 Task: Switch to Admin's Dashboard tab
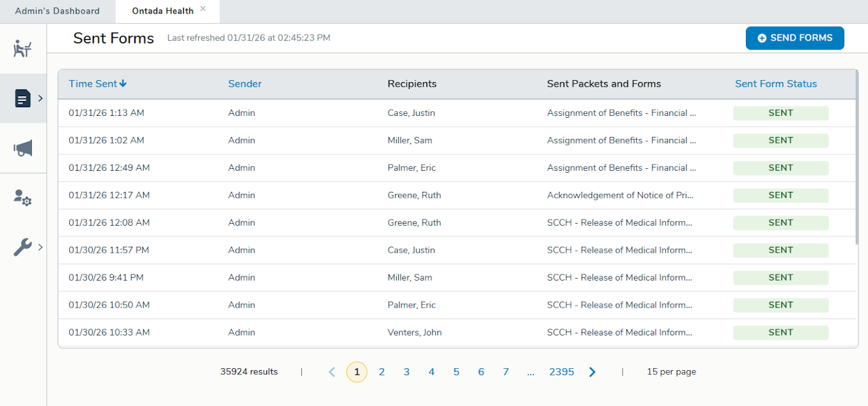[57, 11]
